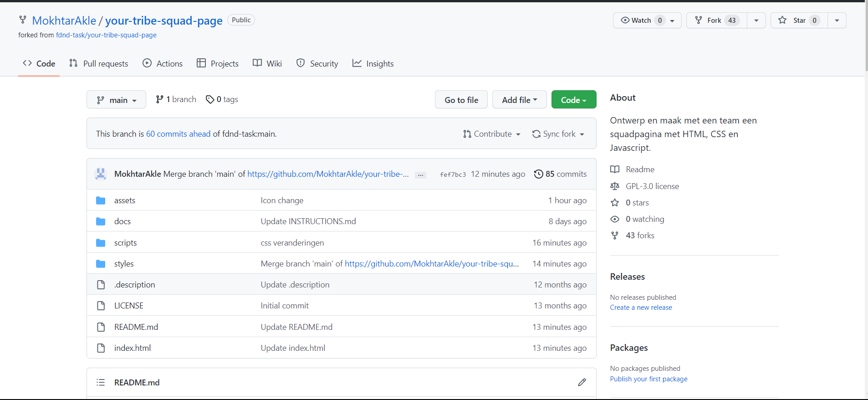Open your-tribe-squad-page repository name link

coord(164,21)
